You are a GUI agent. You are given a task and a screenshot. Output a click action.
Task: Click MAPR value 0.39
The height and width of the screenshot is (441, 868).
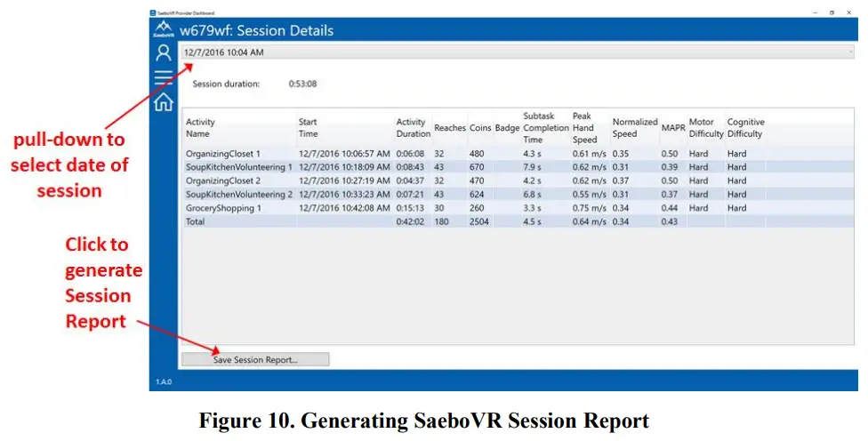click(670, 167)
